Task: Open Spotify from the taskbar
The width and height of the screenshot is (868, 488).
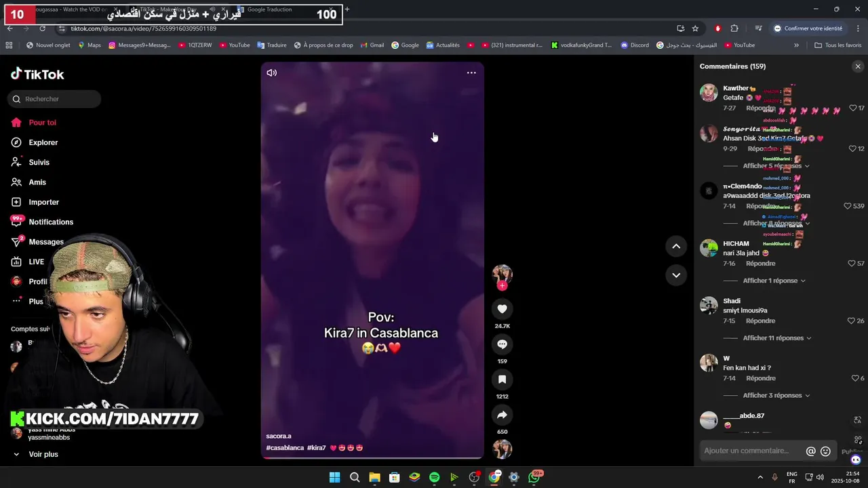Action: 434,477
